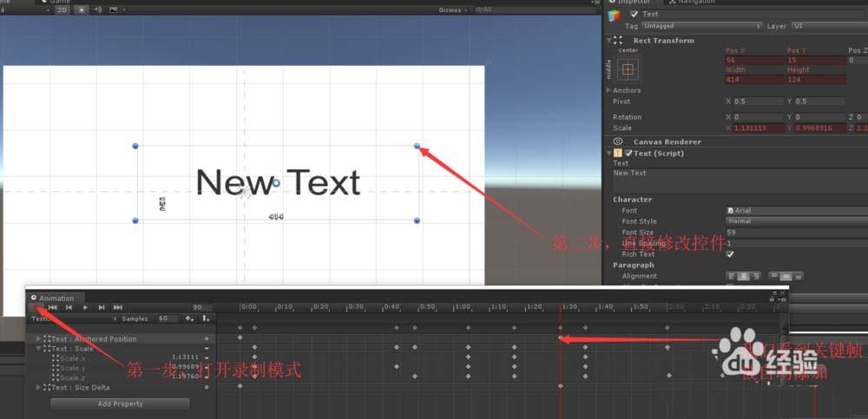Toggle 2D scene view mode

click(x=62, y=10)
